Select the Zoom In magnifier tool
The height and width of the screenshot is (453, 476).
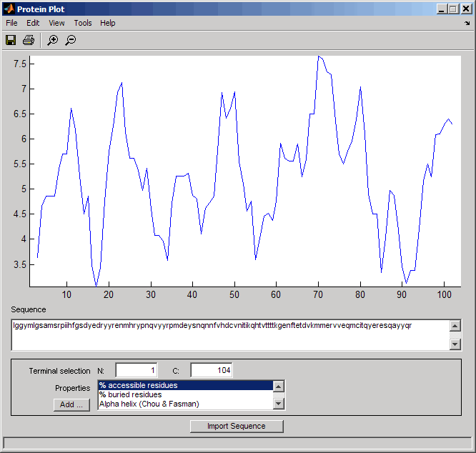click(52, 40)
